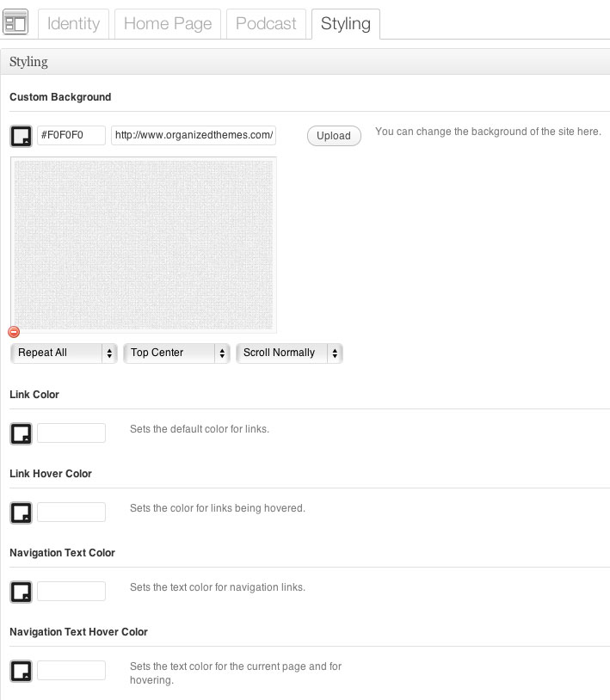Click the background pattern preview image
Viewport: 610px width, 700px height.
[x=144, y=244]
